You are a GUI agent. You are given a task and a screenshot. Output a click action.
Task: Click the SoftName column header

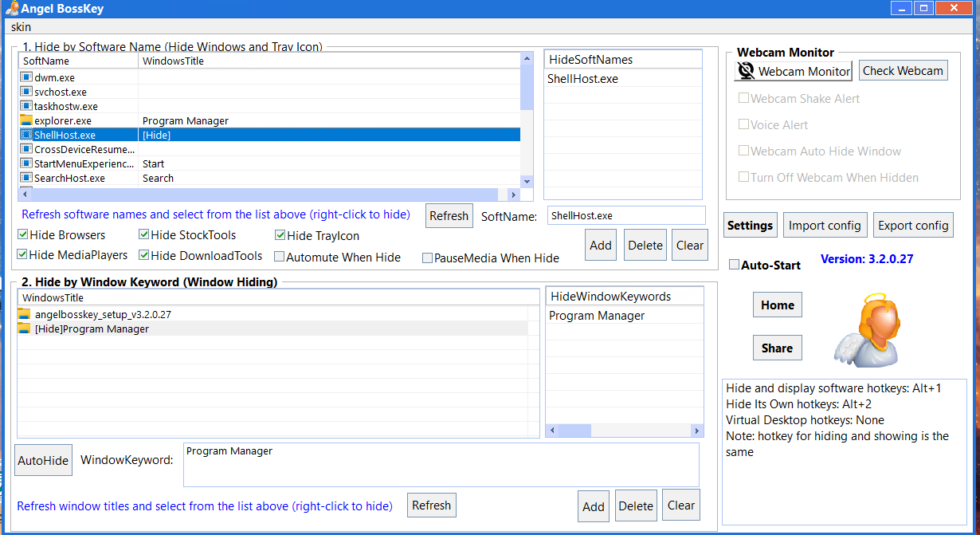(x=79, y=61)
